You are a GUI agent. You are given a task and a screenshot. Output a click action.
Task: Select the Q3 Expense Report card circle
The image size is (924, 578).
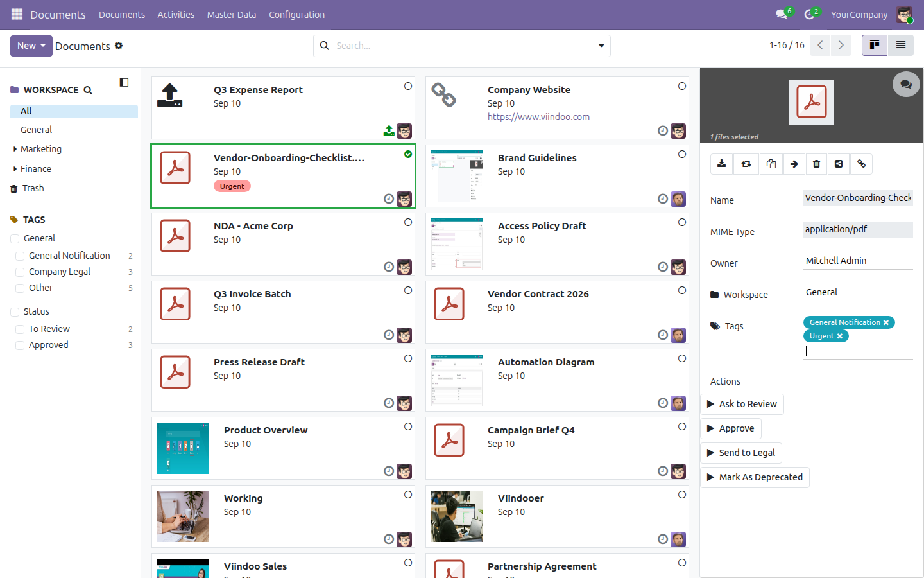click(x=408, y=86)
